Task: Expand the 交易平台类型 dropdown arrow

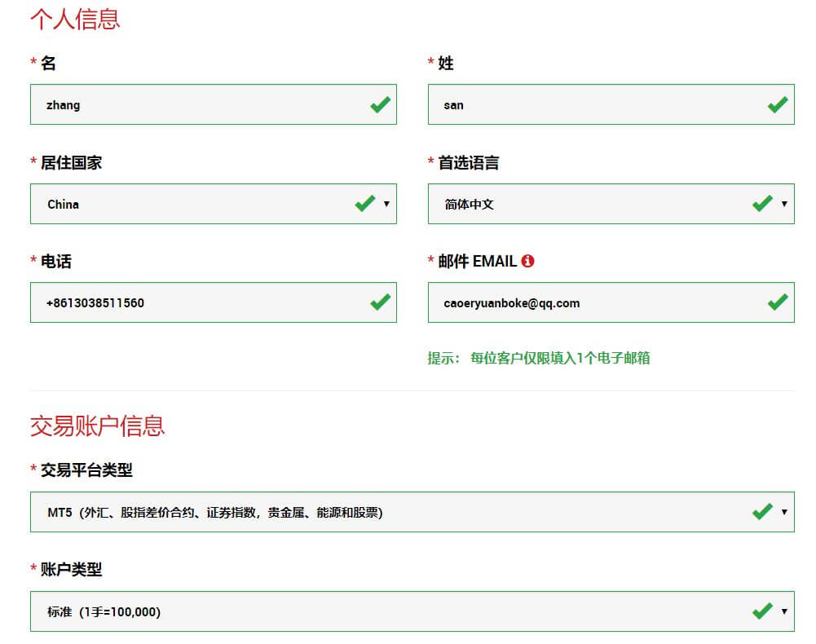Action: point(783,512)
